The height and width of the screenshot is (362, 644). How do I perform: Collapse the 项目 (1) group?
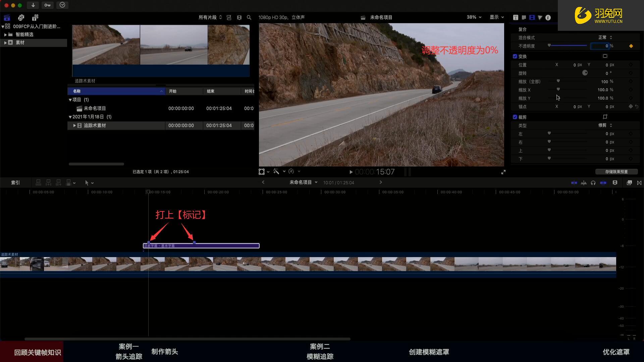pos(70,100)
